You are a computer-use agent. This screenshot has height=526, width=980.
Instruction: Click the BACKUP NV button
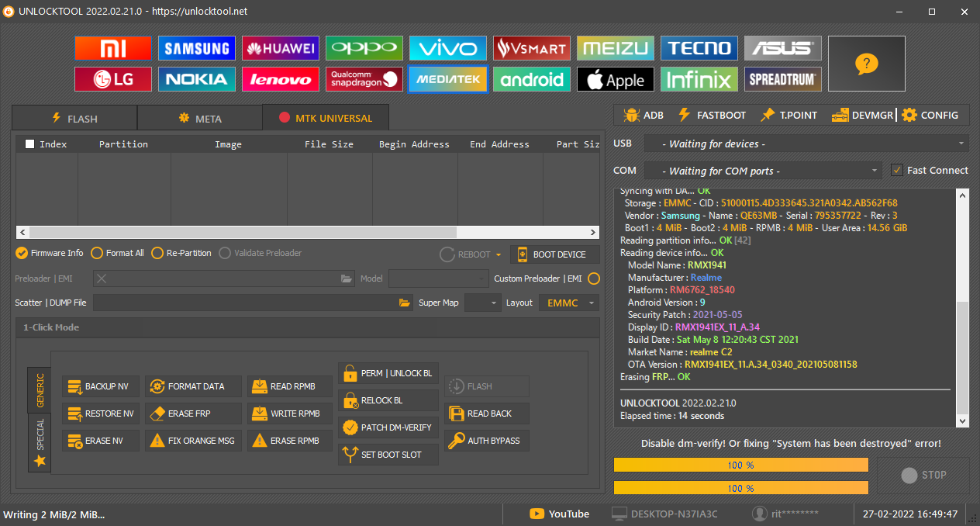102,386
